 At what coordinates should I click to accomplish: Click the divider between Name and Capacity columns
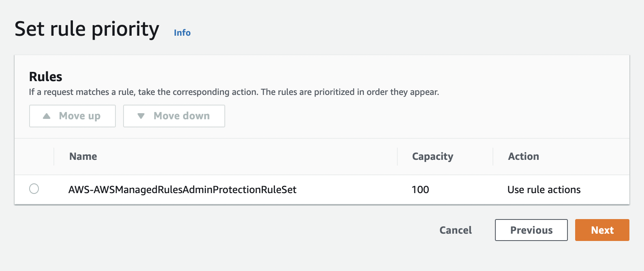397,157
